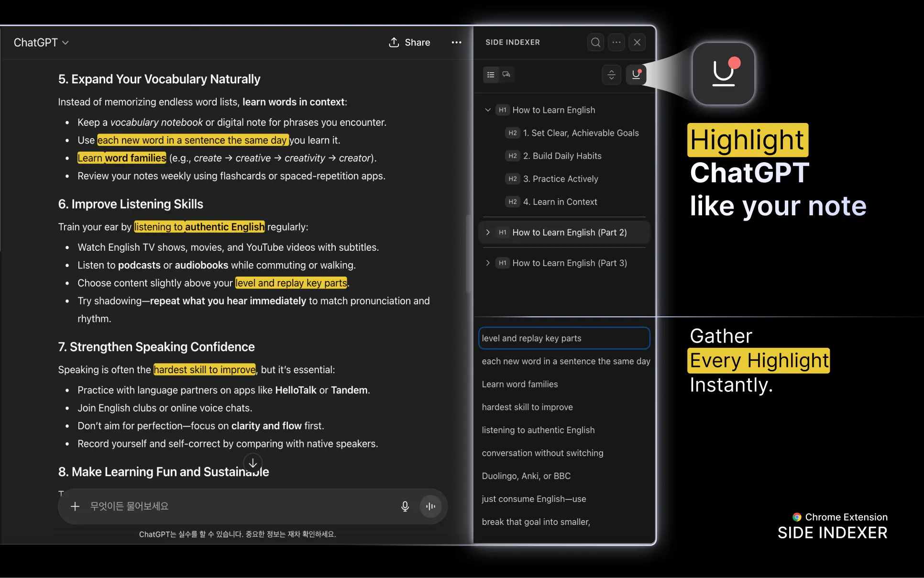Click the scroll-to-bottom arrow in the chat
This screenshot has width=924, height=578.
253,463
